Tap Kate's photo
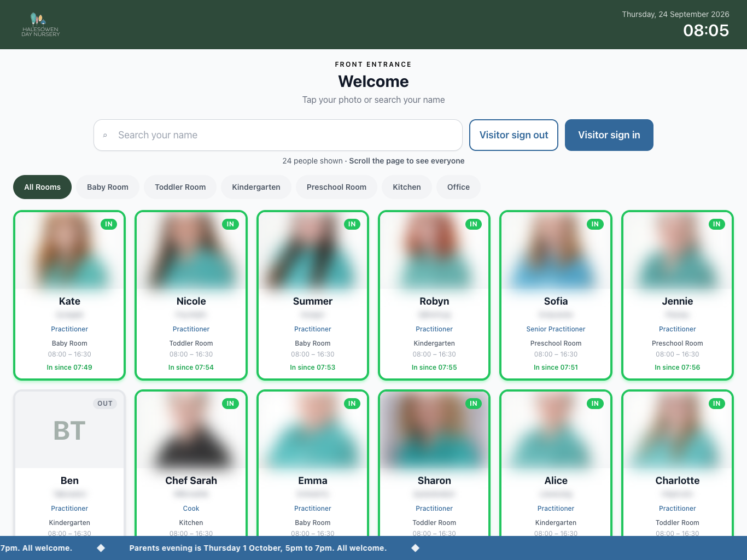This screenshot has height=560, width=747. pos(69,250)
